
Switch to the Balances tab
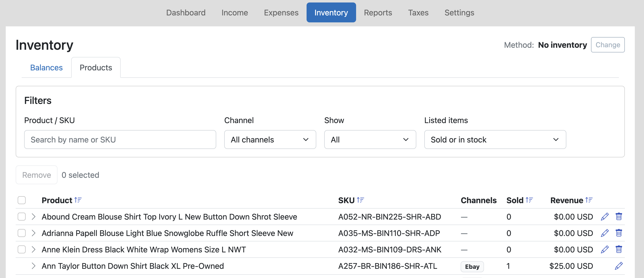(x=46, y=68)
